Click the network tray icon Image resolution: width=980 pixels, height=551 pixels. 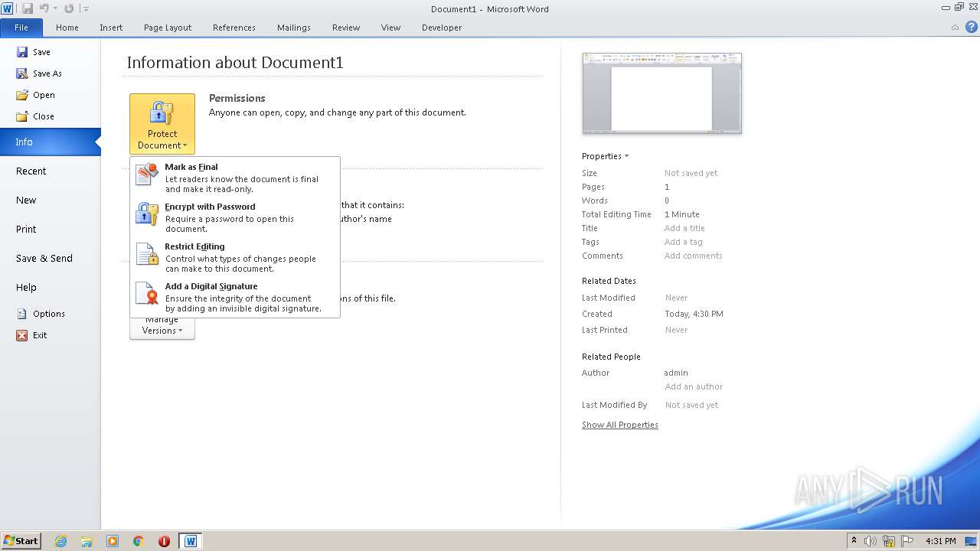(x=889, y=541)
